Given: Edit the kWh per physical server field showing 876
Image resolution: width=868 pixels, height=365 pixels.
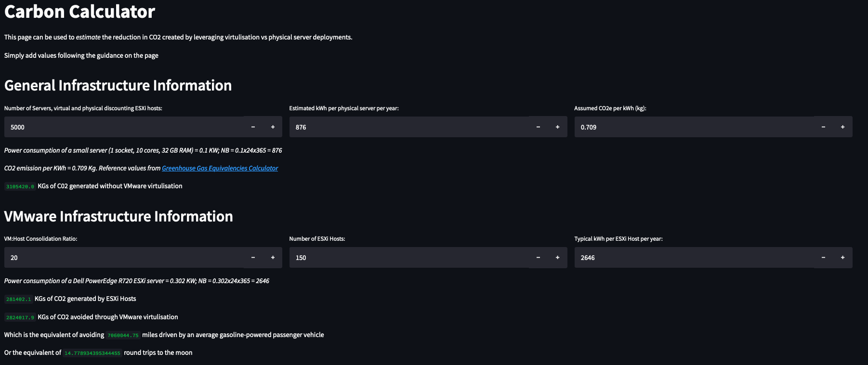Looking at the screenshot, I should (x=409, y=127).
